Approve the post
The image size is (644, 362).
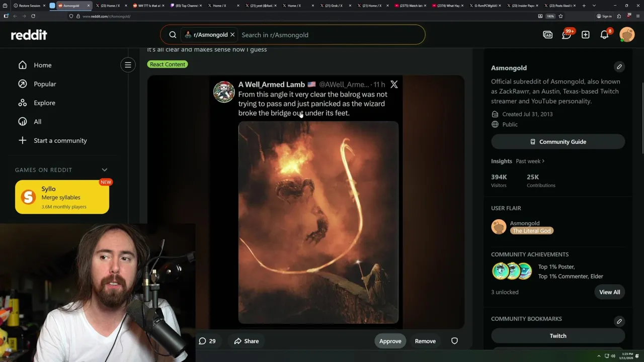coord(390,341)
